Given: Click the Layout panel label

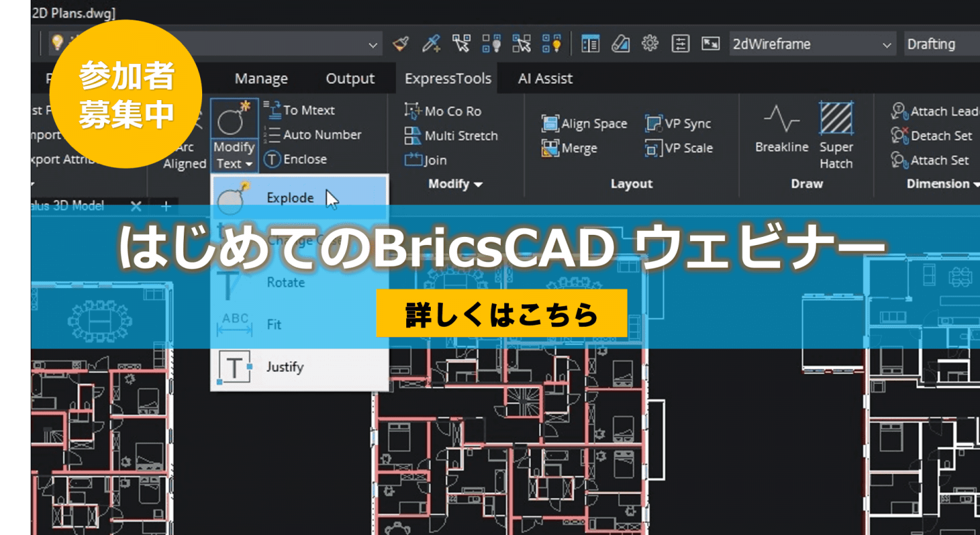Looking at the screenshot, I should (x=632, y=184).
